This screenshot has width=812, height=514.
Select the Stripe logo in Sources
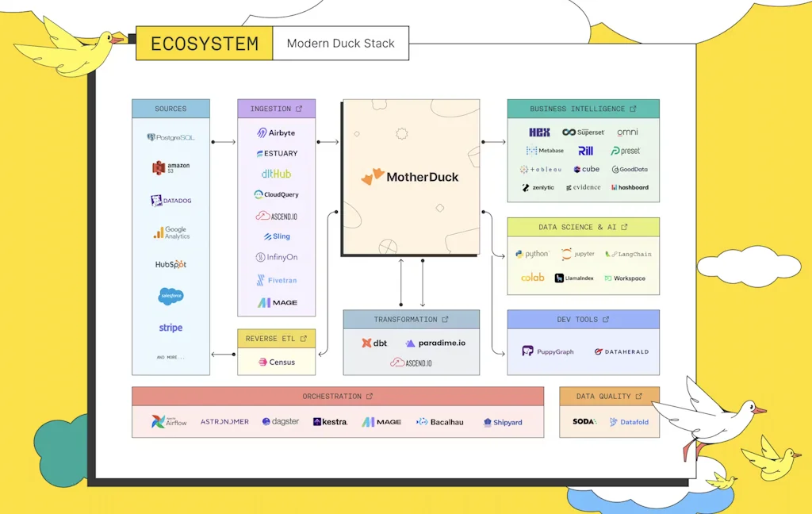click(x=170, y=327)
